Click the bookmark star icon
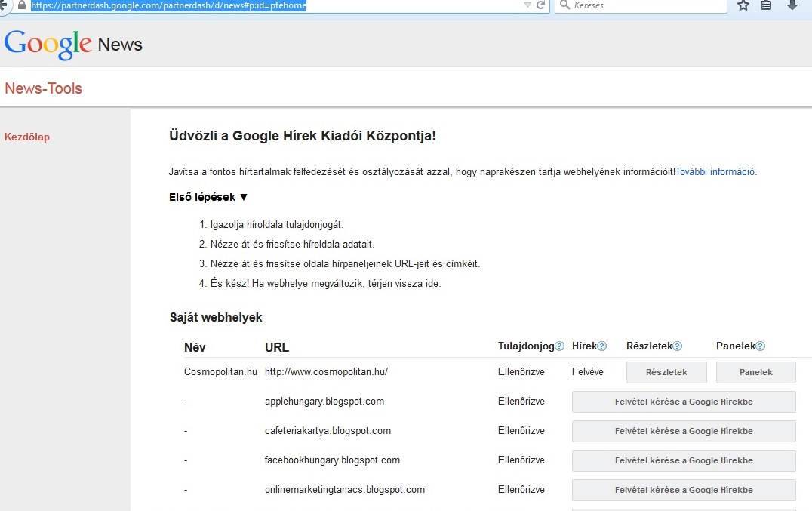 (x=743, y=5)
